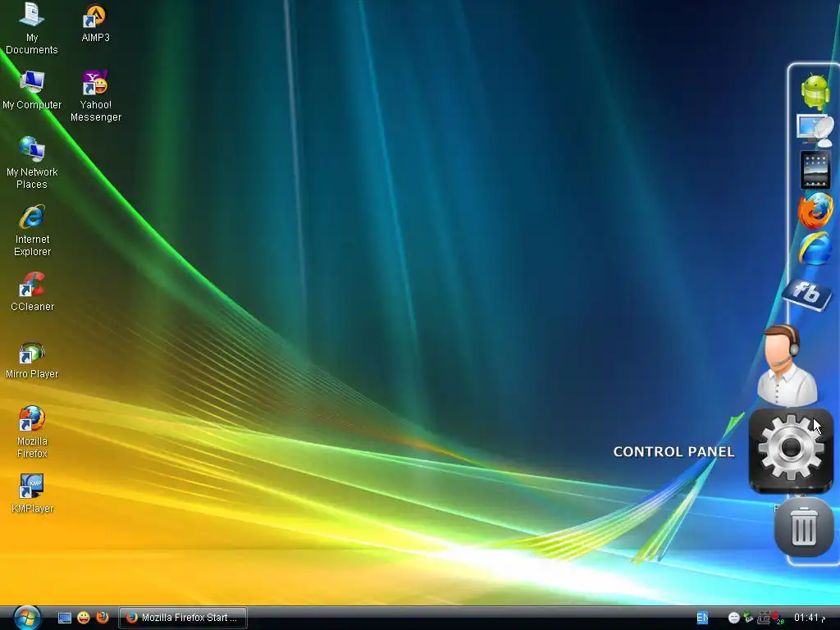
Task: Open the My Computer desktop icon
Action: 32,90
